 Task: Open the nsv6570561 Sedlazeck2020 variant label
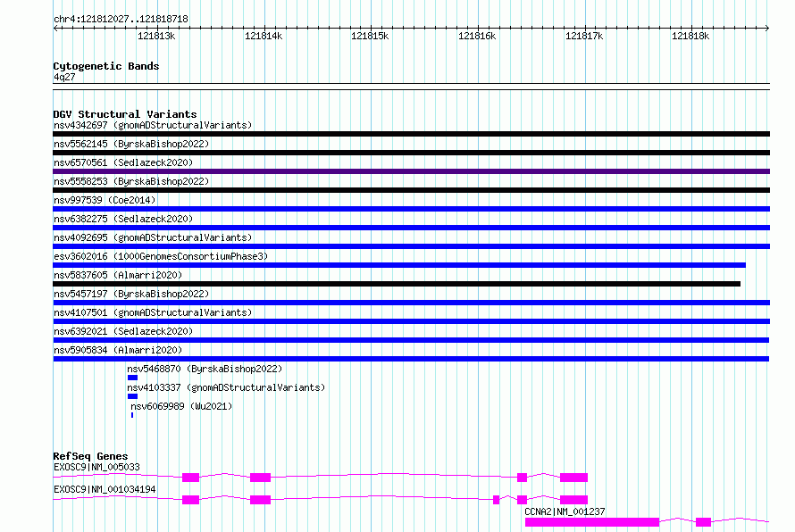(123, 162)
